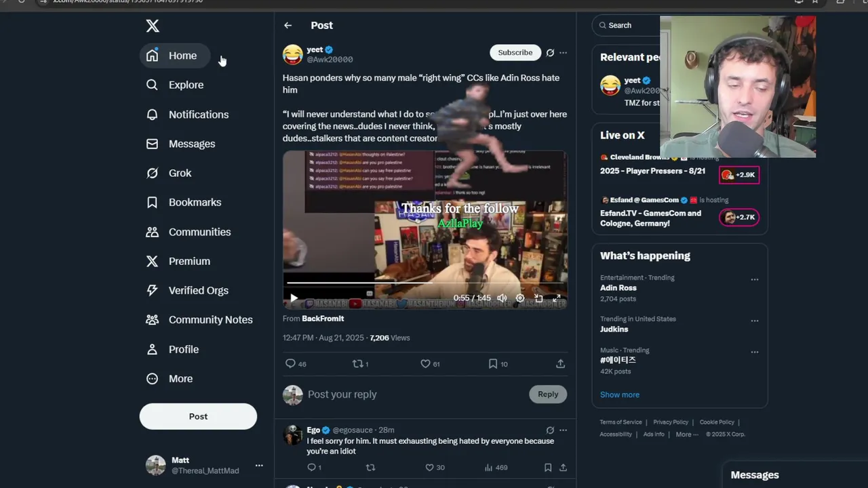Share Ego's reply
The height and width of the screenshot is (488, 868).
tap(563, 467)
